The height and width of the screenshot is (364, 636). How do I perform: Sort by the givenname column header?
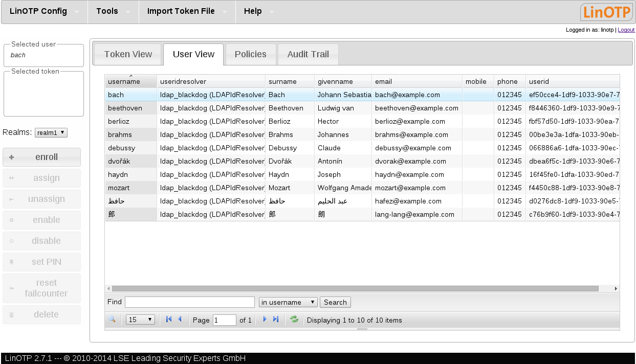click(x=343, y=81)
